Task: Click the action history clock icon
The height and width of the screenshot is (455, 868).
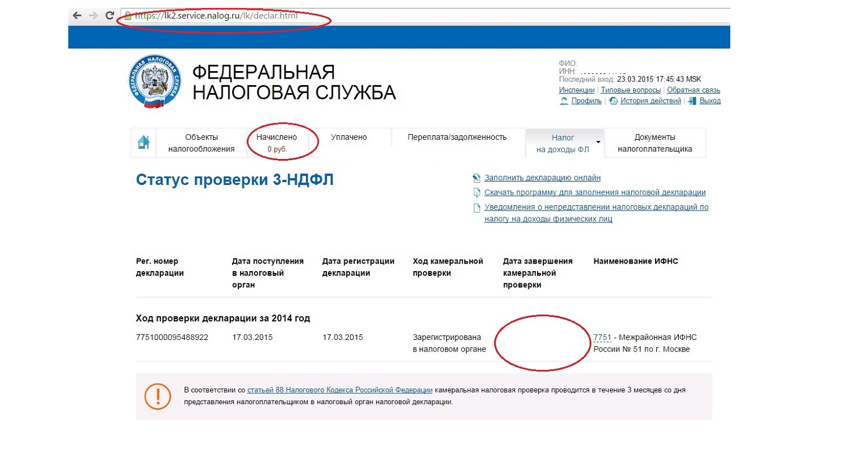Action: coord(613,101)
